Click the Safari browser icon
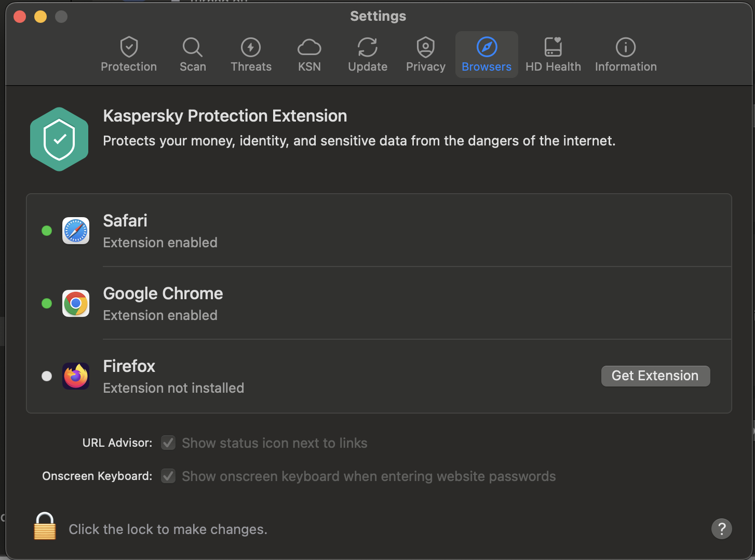Screen dimensions: 755x560 pos(76,231)
